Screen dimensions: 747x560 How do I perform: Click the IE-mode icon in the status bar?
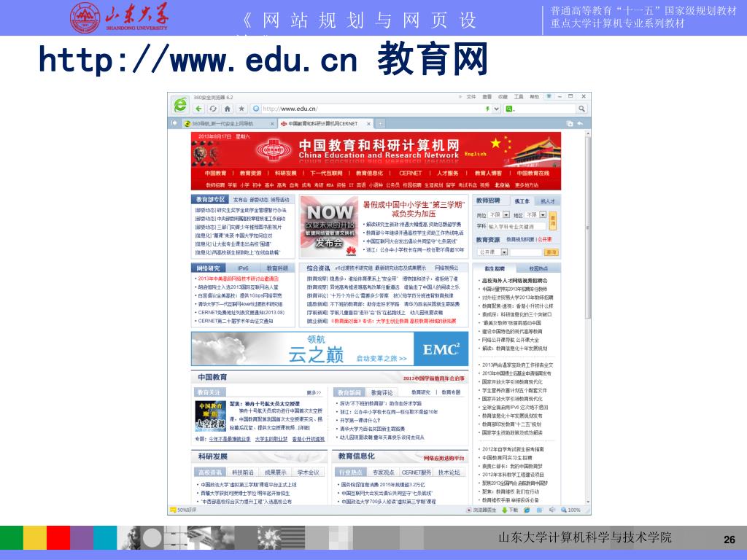pos(527,510)
